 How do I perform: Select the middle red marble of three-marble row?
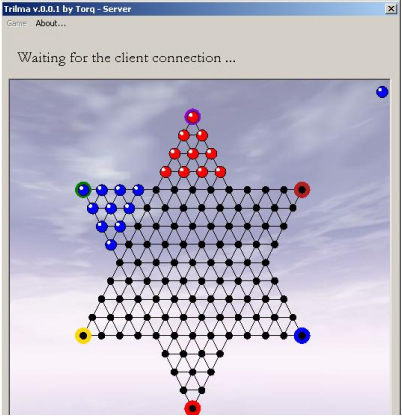point(193,154)
